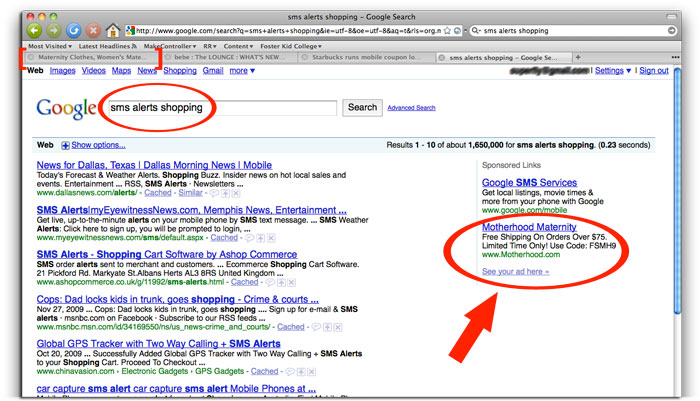
Task: Switch to bebe The LOUNGE tab
Action: point(230,57)
